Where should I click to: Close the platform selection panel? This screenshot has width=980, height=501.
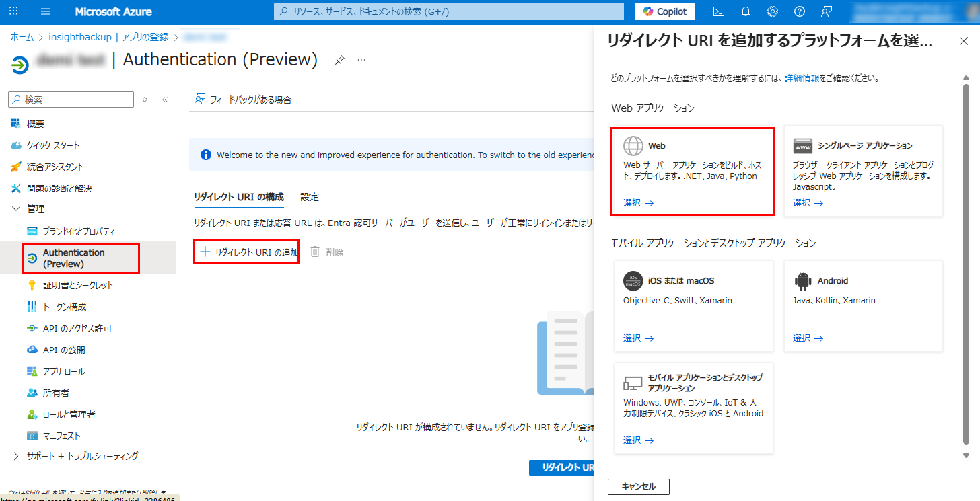[964, 41]
